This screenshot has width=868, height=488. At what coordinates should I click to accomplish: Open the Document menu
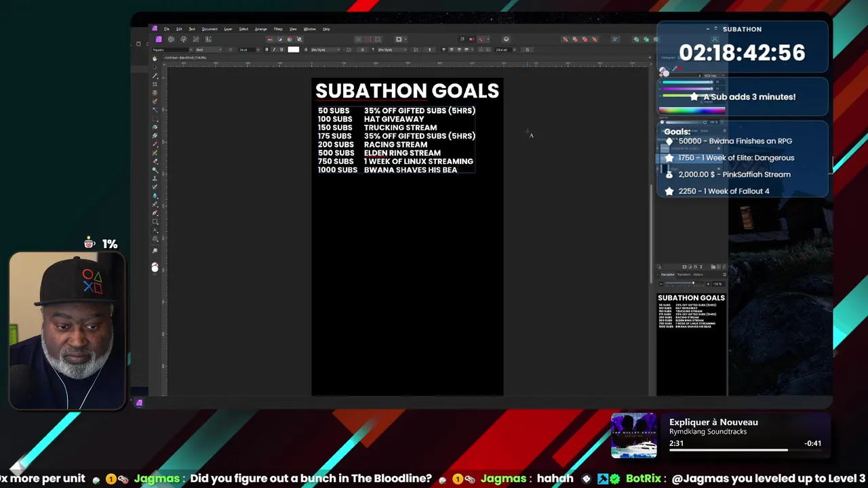tap(210, 28)
